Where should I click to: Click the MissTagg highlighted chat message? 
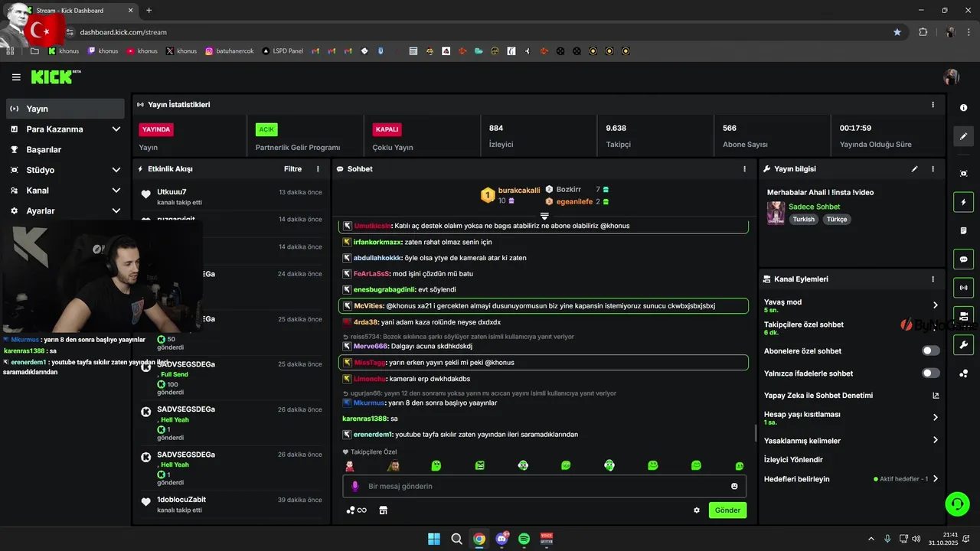(544, 363)
